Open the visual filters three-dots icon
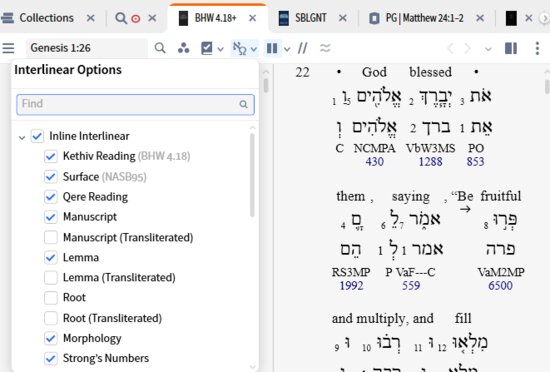The height and width of the screenshot is (372, 550). [x=183, y=48]
